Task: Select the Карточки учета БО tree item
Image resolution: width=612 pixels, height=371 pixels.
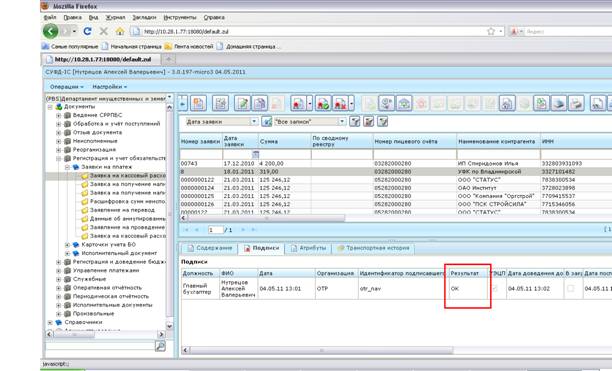Action: coord(109,245)
